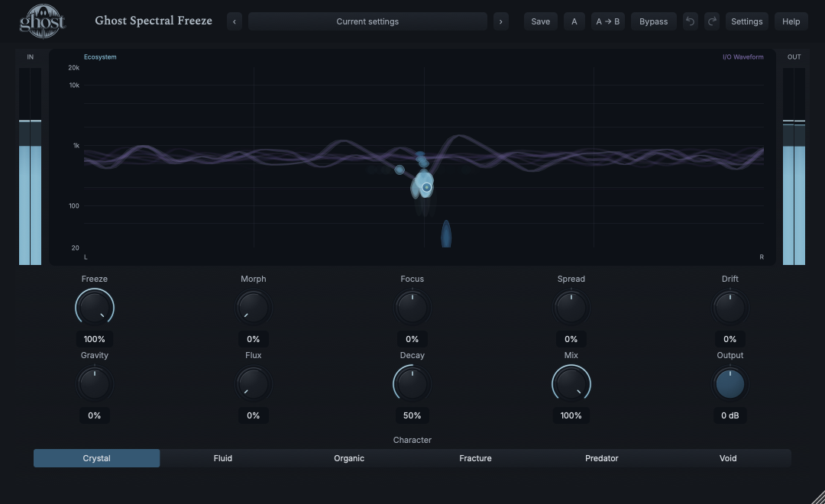Click the Spread 0% value field
This screenshot has width=825, height=504.
pos(571,339)
